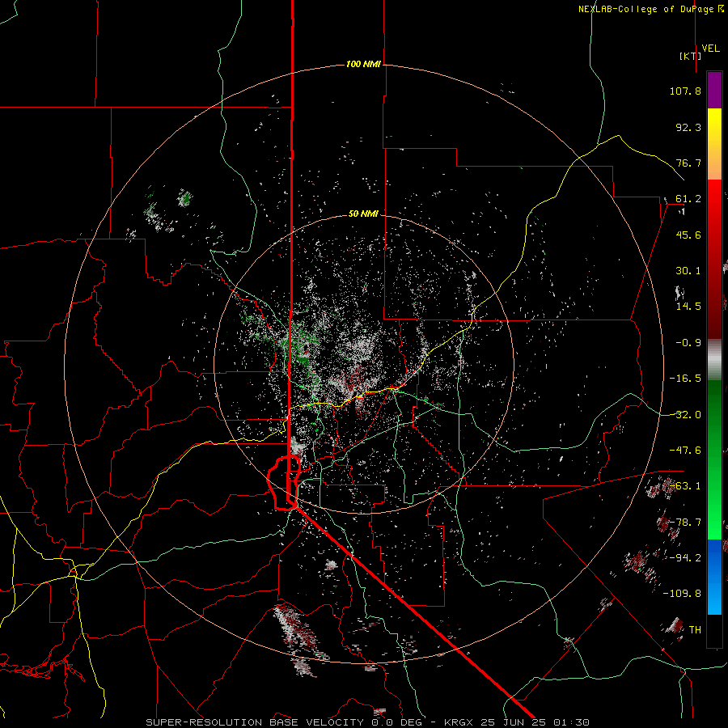
Task: Click the VEL legend title
Action: pyautogui.click(x=710, y=48)
